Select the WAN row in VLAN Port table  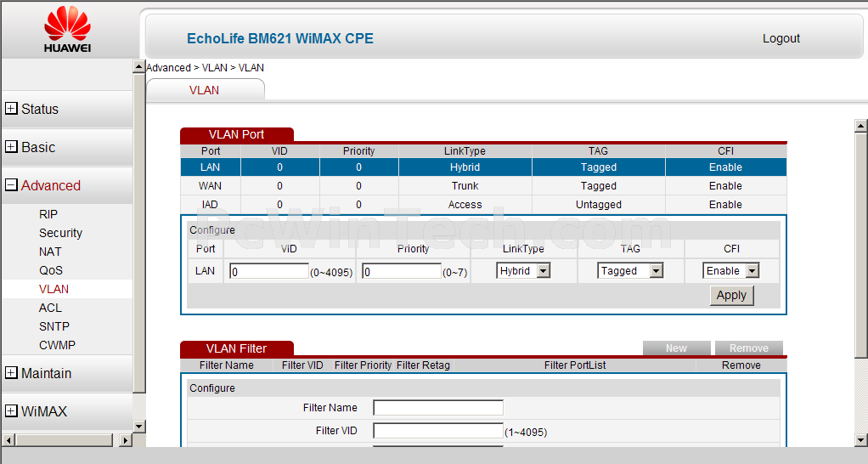[483, 186]
